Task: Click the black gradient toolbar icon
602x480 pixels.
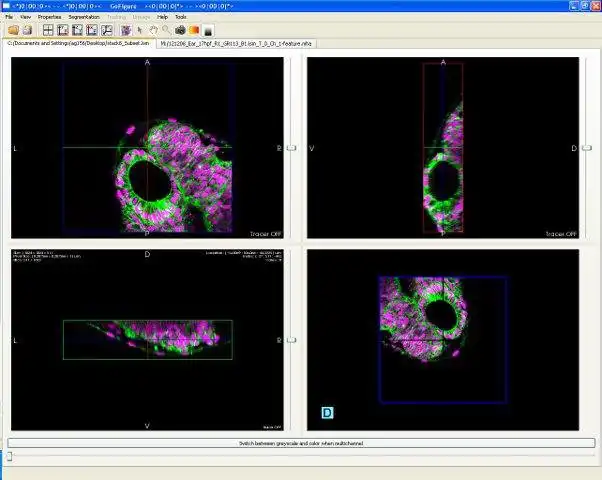Action: point(208,30)
